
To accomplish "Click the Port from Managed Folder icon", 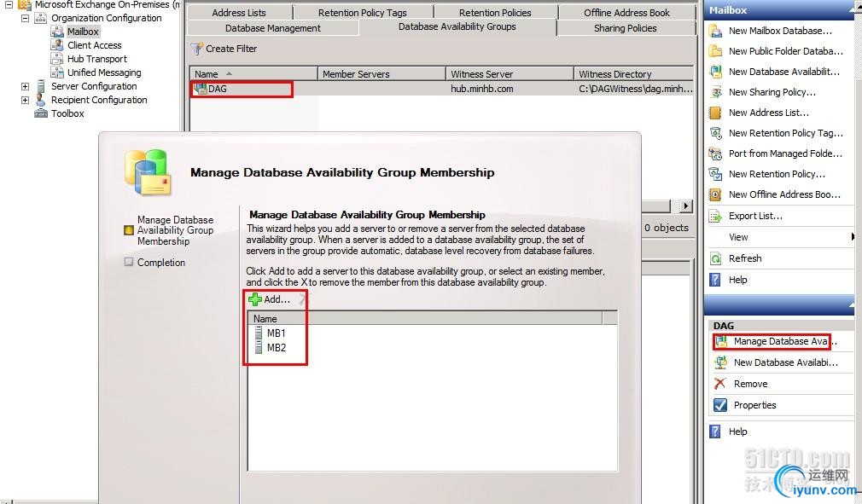I will coord(715,154).
